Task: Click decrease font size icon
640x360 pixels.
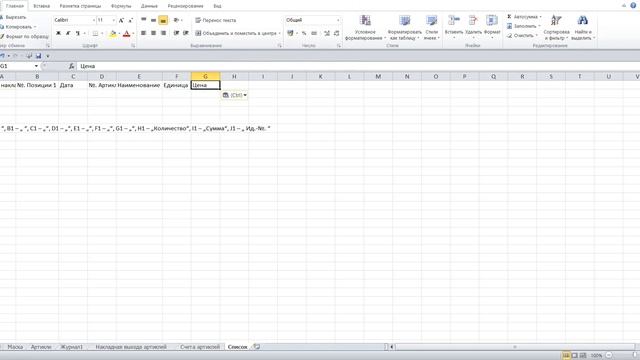Action: point(131,20)
